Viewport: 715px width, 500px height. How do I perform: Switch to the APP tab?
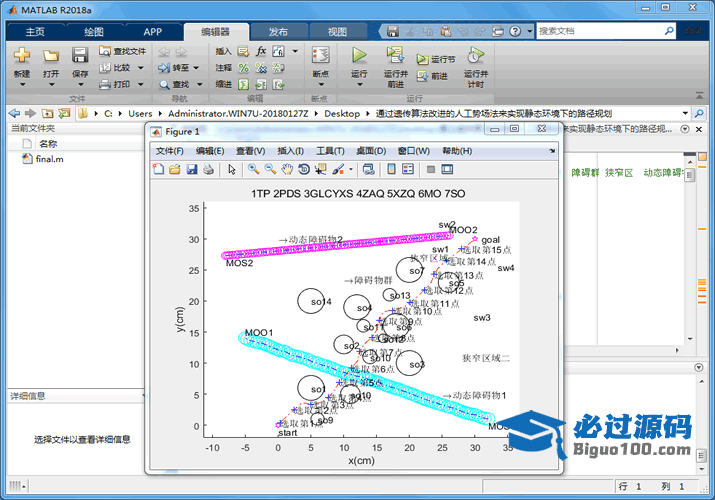tap(152, 31)
